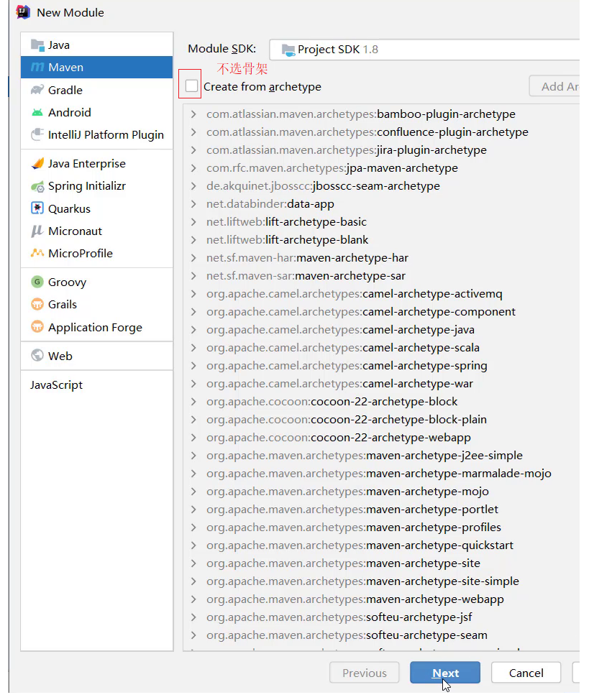Click the Grails icon

(37, 305)
